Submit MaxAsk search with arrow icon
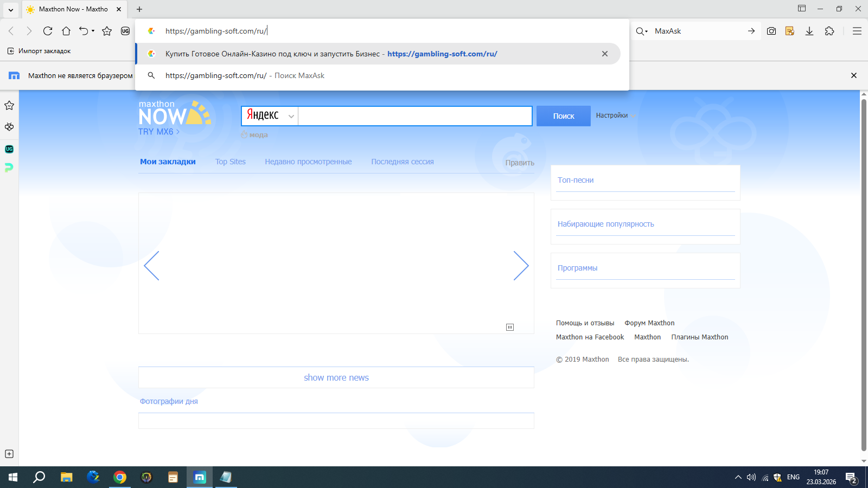Screen dimensions: 868x488 (x=751, y=31)
